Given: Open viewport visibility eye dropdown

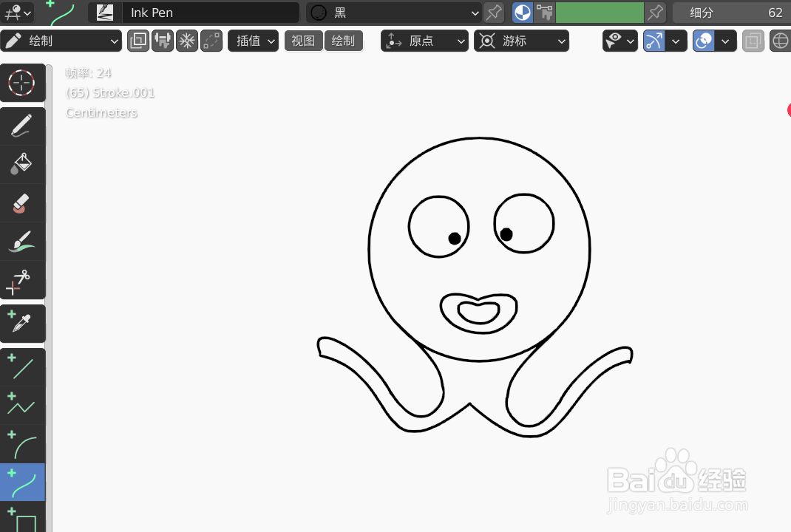Looking at the screenshot, I should [620, 41].
